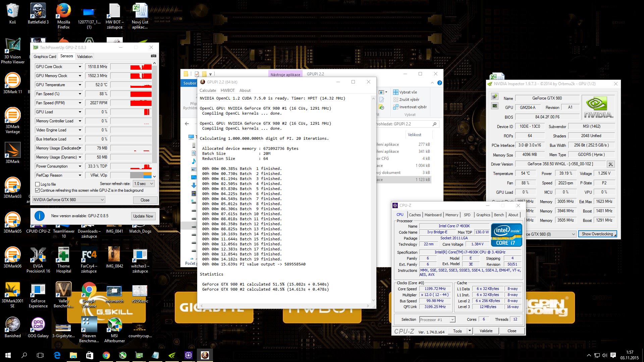Launch the Heaven Benchmark shortcut
The image size is (644, 362).
click(x=89, y=329)
